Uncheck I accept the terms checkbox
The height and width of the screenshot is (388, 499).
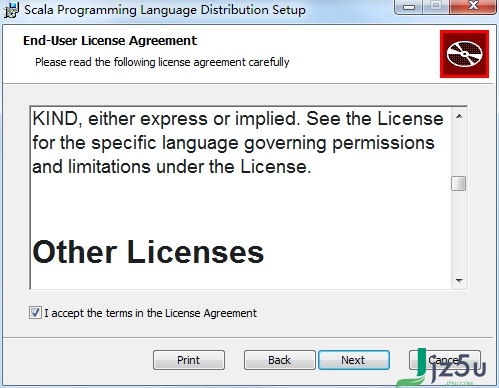pos(35,313)
